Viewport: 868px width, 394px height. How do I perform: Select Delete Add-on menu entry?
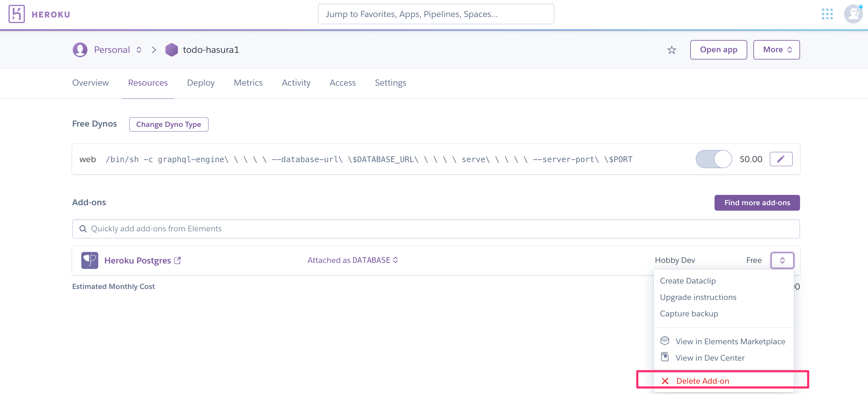(702, 381)
